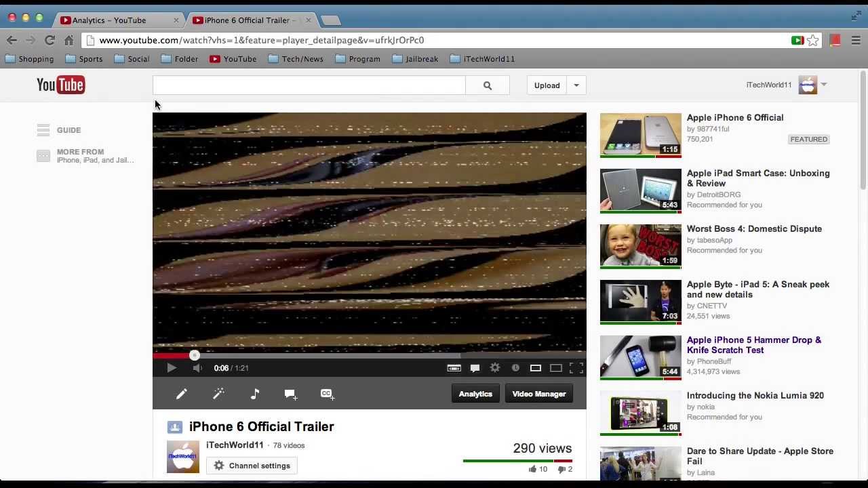Click the download icon beside video title
This screenshot has width=868, height=488.
(x=175, y=427)
